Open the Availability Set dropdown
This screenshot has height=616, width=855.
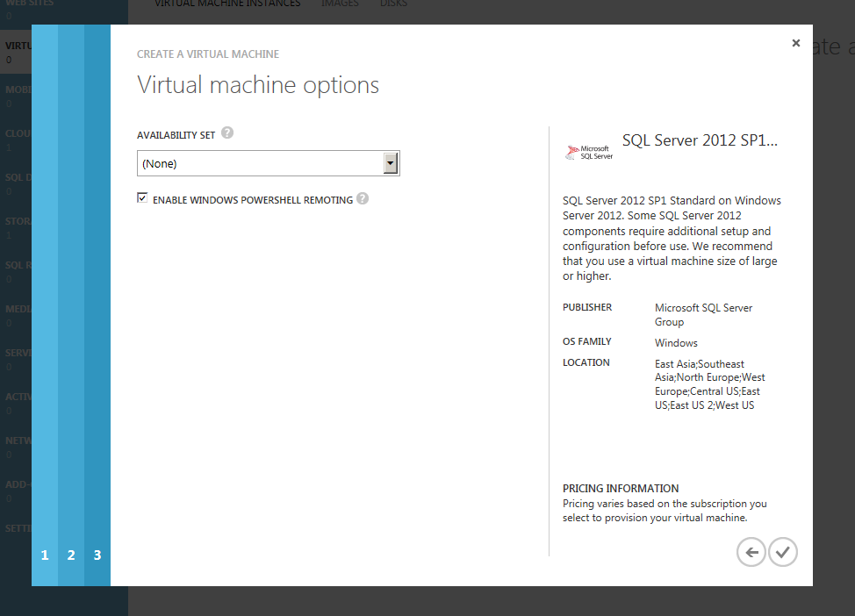[x=268, y=163]
